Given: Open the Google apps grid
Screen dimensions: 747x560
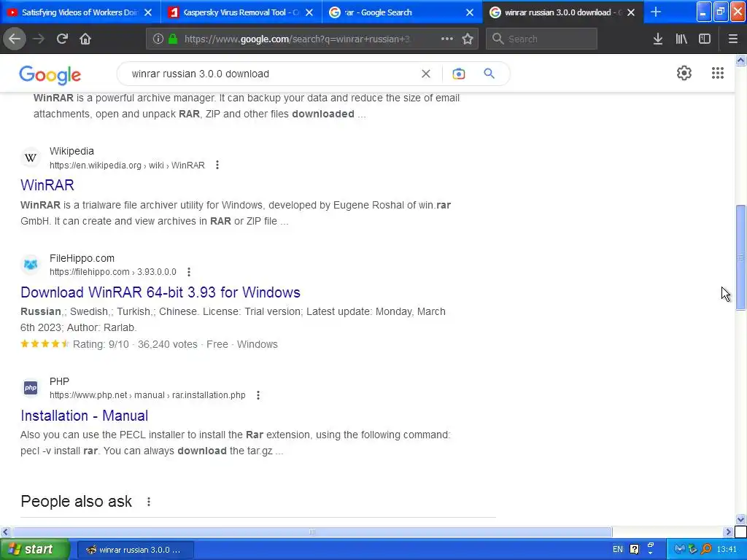Looking at the screenshot, I should click(x=718, y=73).
